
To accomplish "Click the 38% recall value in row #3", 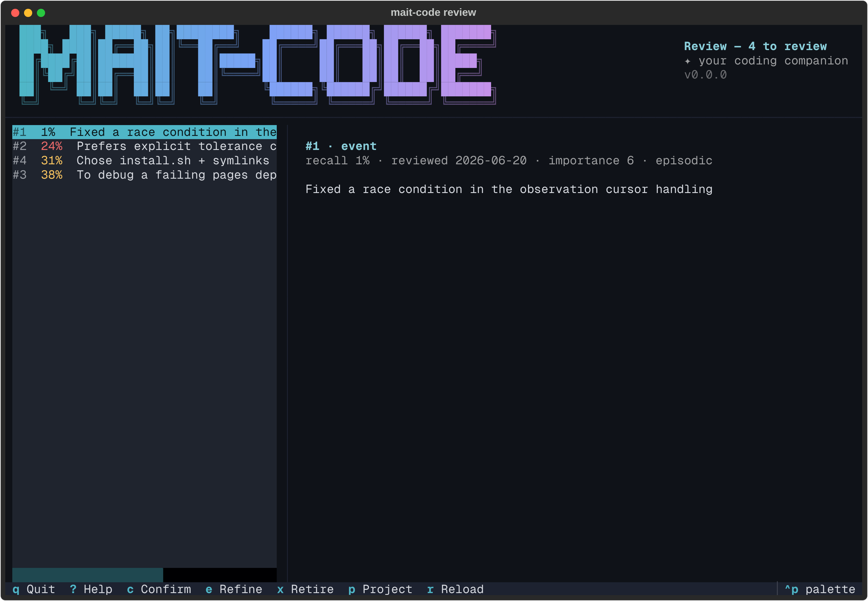I will pyautogui.click(x=52, y=175).
